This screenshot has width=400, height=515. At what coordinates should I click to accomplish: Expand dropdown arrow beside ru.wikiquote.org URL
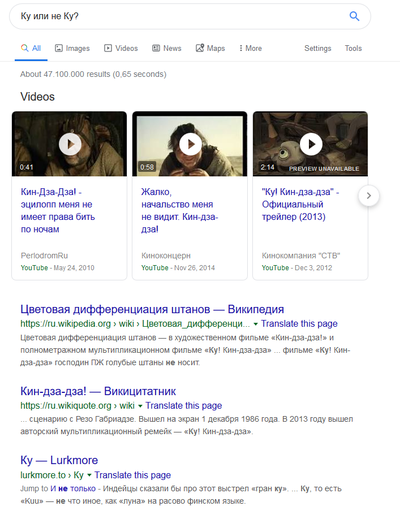click(x=140, y=406)
